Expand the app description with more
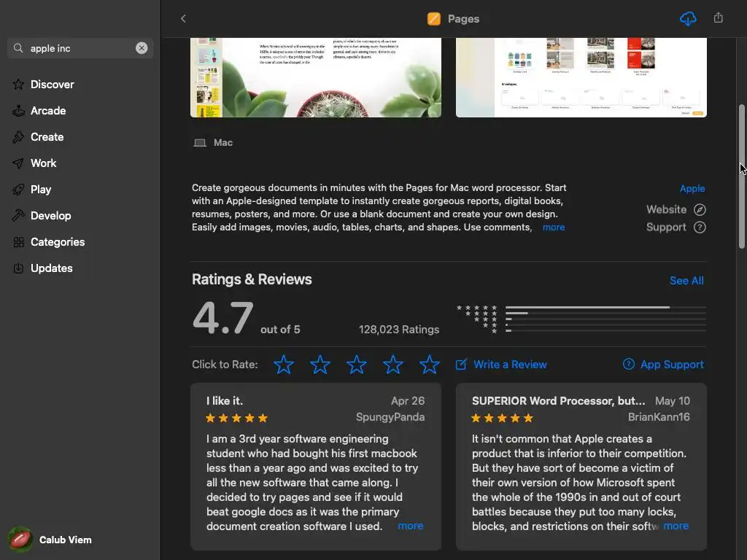 pos(554,227)
